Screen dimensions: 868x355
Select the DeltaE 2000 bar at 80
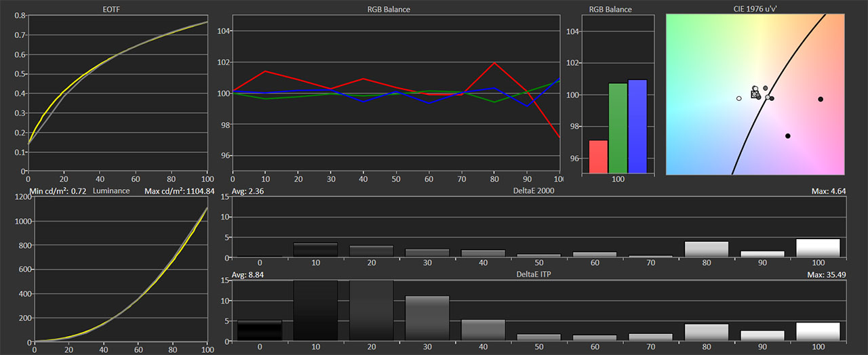(705, 249)
